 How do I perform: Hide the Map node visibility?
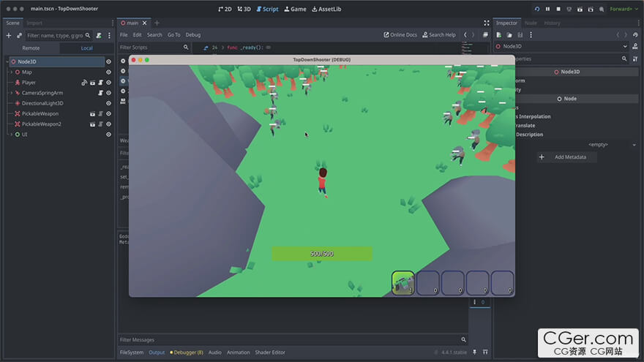108,72
